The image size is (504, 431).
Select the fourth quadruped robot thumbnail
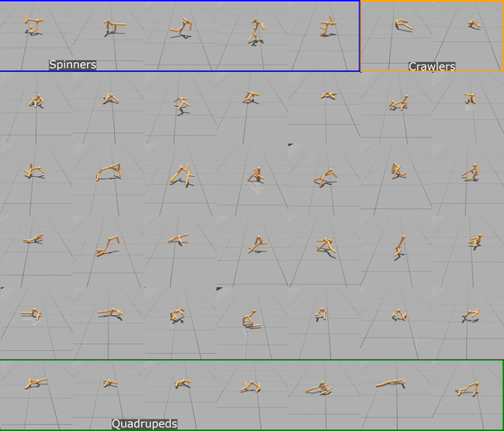click(251, 386)
